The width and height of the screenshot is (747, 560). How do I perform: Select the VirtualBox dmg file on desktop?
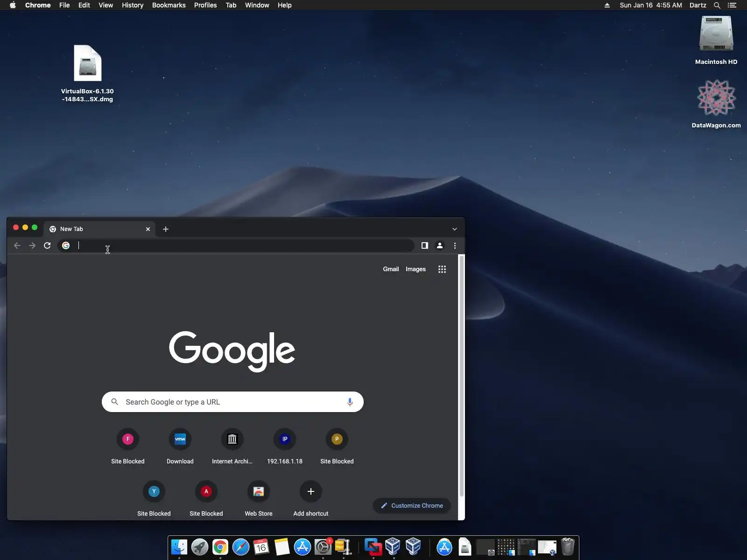point(87,73)
